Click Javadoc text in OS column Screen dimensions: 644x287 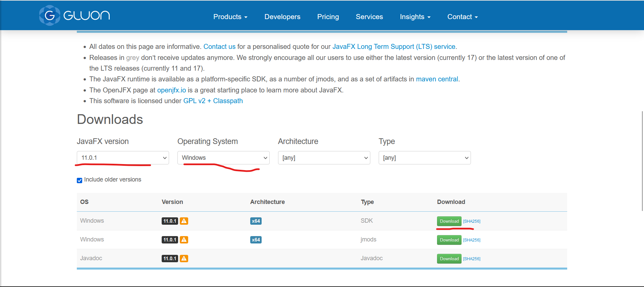point(91,258)
